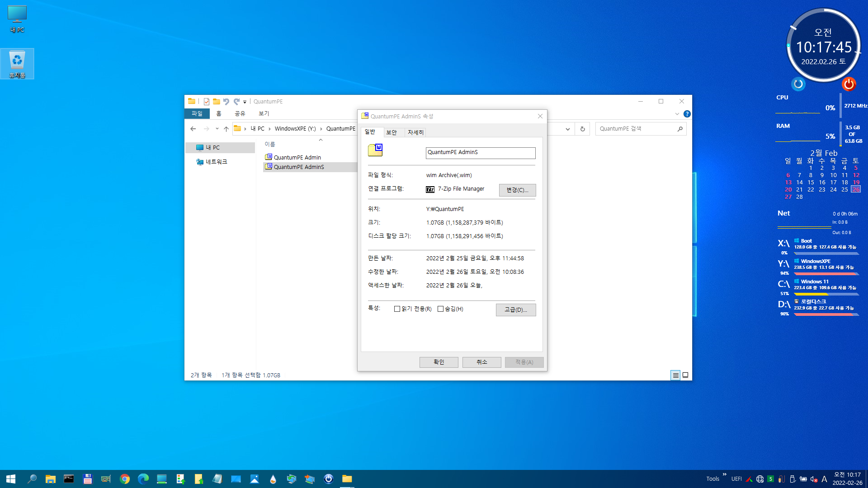The height and width of the screenshot is (488, 868).
Task: Click undo arrow in quick access toolbar
Action: pyautogui.click(x=226, y=101)
